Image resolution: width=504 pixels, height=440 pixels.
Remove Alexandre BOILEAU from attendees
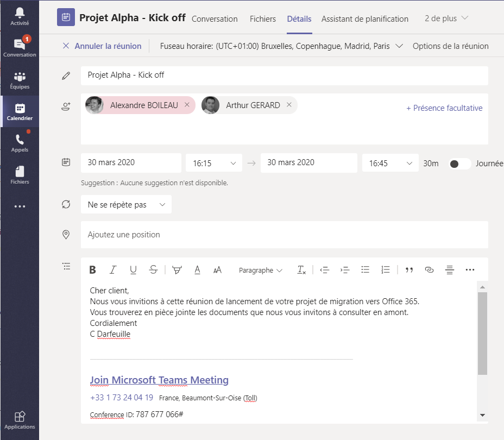pos(187,105)
